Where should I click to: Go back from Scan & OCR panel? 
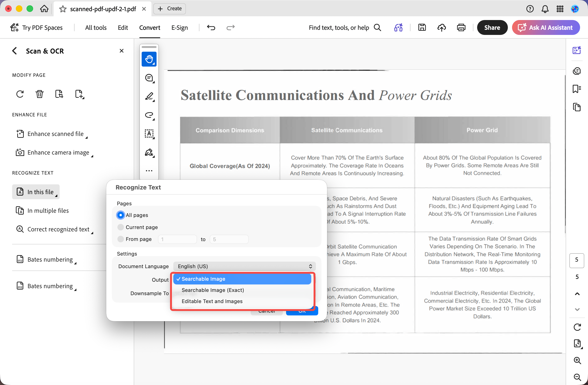(x=15, y=51)
